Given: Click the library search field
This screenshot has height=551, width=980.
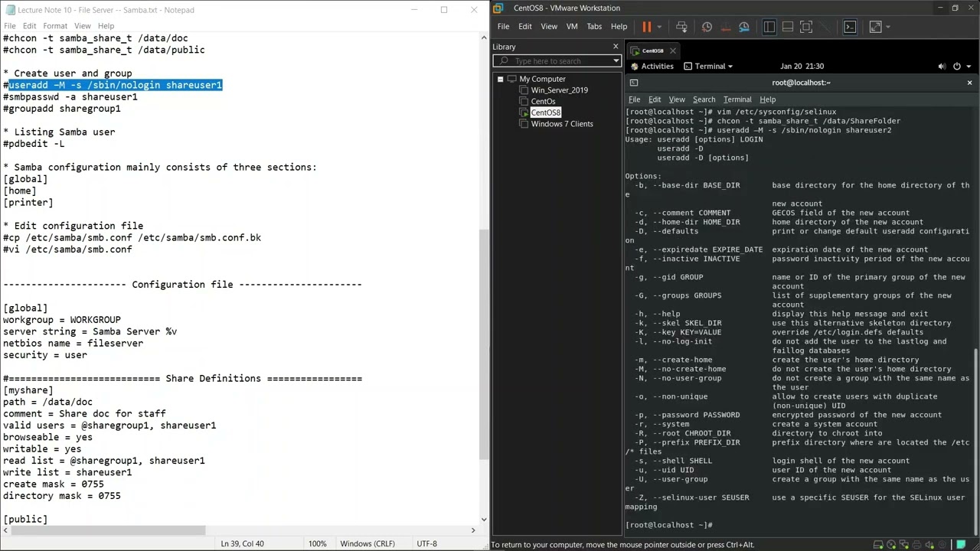Looking at the screenshot, I should point(557,61).
